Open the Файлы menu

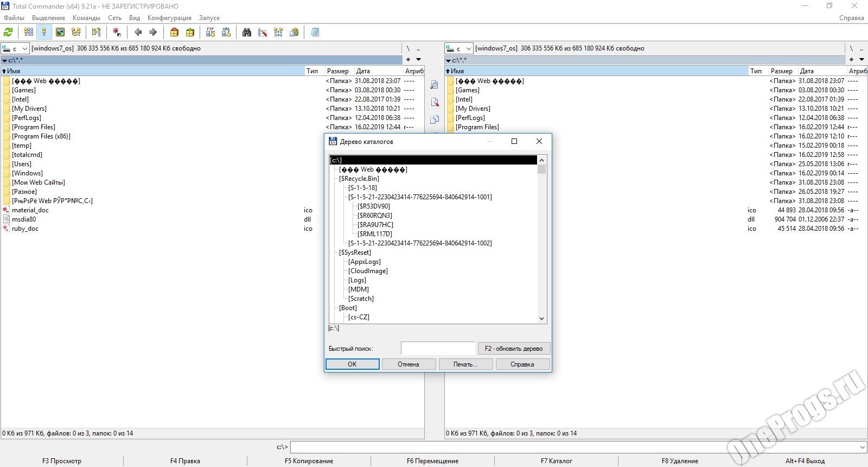14,18
